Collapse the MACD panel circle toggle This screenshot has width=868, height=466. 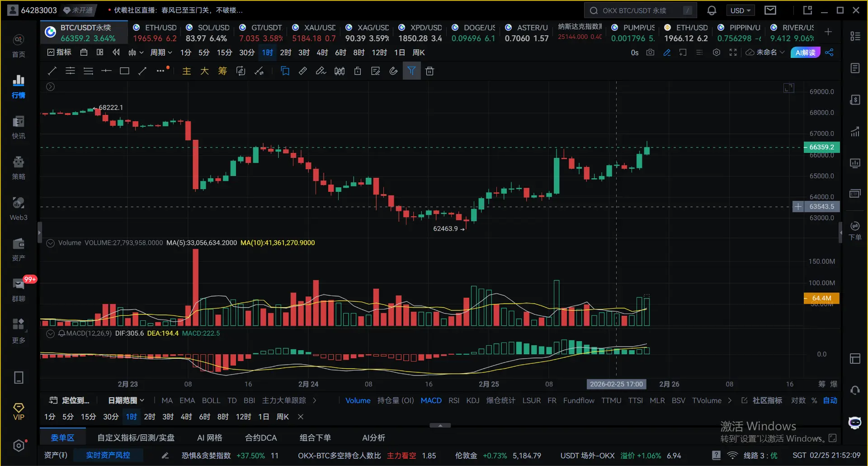51,333
